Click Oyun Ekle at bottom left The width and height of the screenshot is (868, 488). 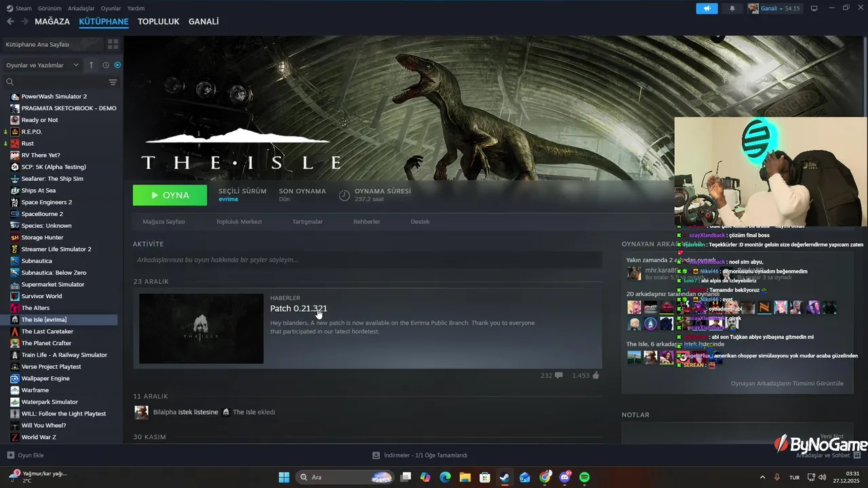tap(25, 455)
